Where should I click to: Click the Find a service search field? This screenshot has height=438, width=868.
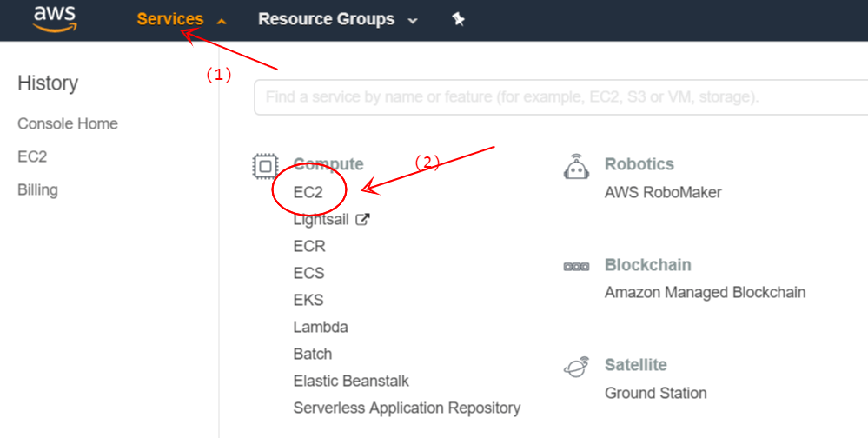[560, 97]
